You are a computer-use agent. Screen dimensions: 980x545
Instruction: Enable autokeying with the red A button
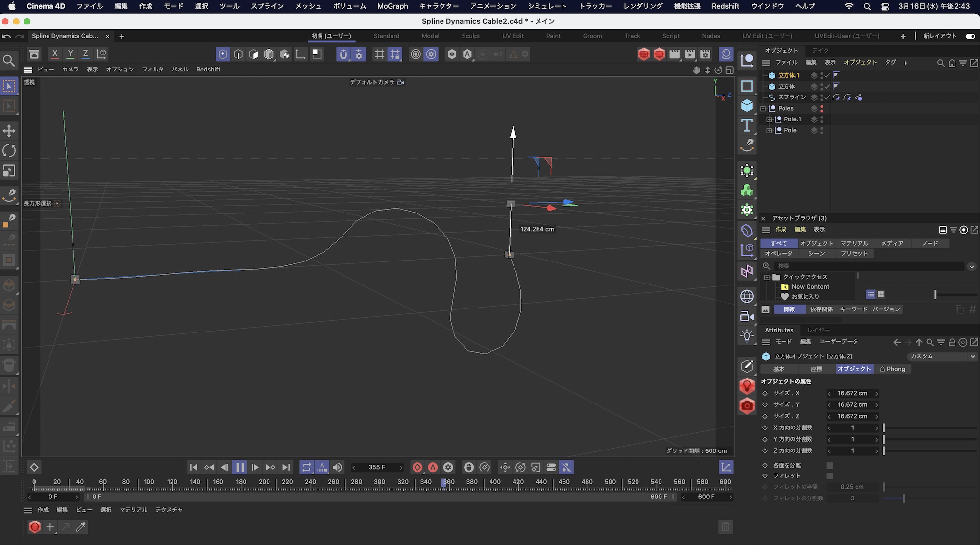point(433,467)
